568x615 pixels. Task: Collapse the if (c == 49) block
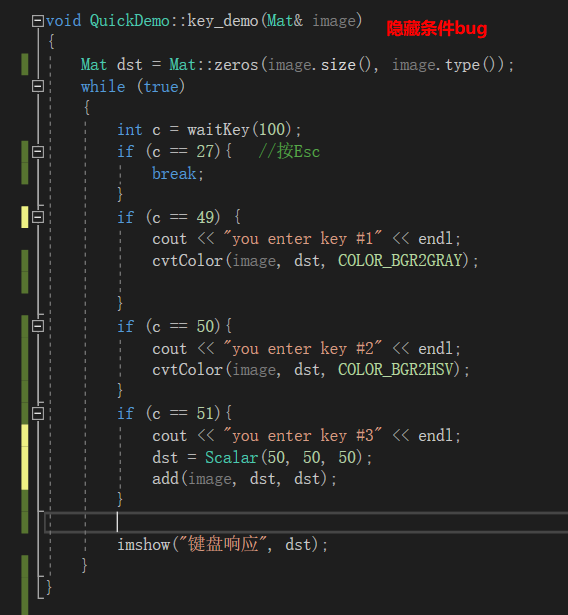(38, 217)
